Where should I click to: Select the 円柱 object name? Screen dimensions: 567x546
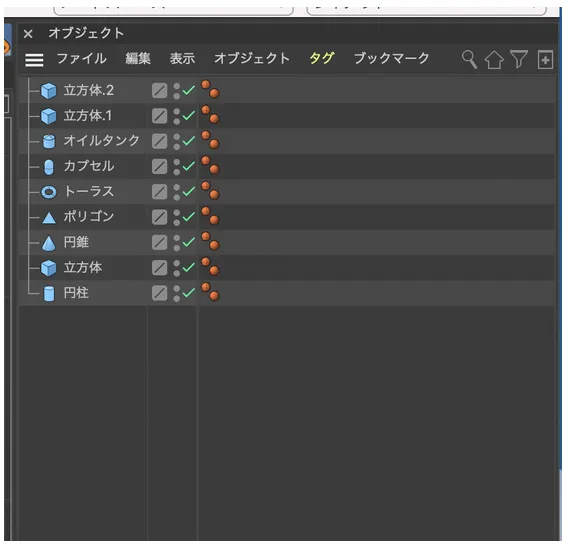click(76, 293)
